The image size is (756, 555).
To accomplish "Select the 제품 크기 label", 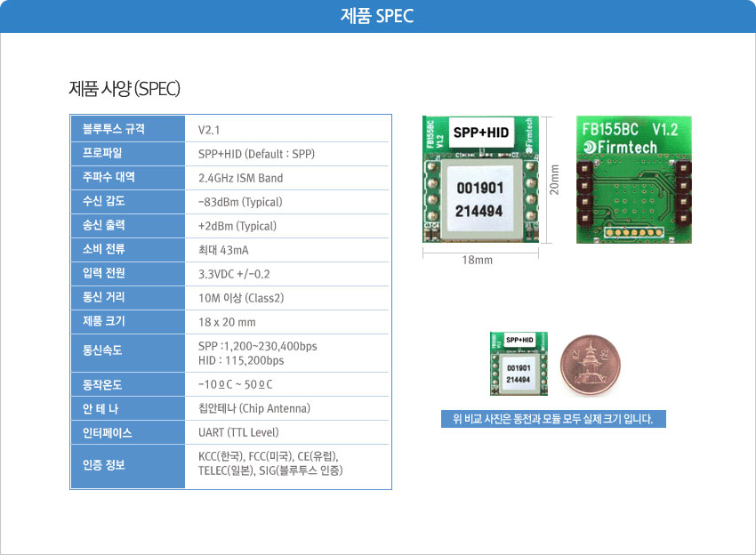I will 104,321.
